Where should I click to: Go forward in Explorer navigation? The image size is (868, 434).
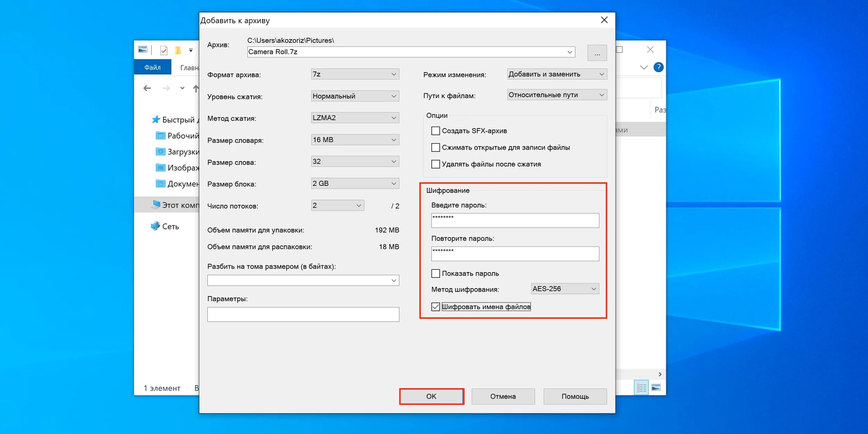point(166,88)
